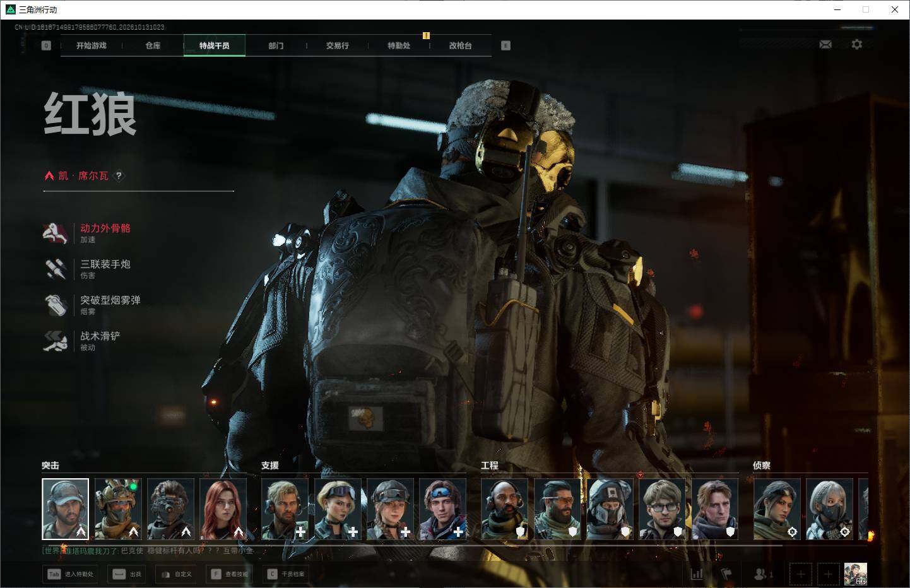Select the 突破型烟雾弹 skill icon
Image resolution: width=910 pixels, height=588 pixels.
(x=56, y=305)
